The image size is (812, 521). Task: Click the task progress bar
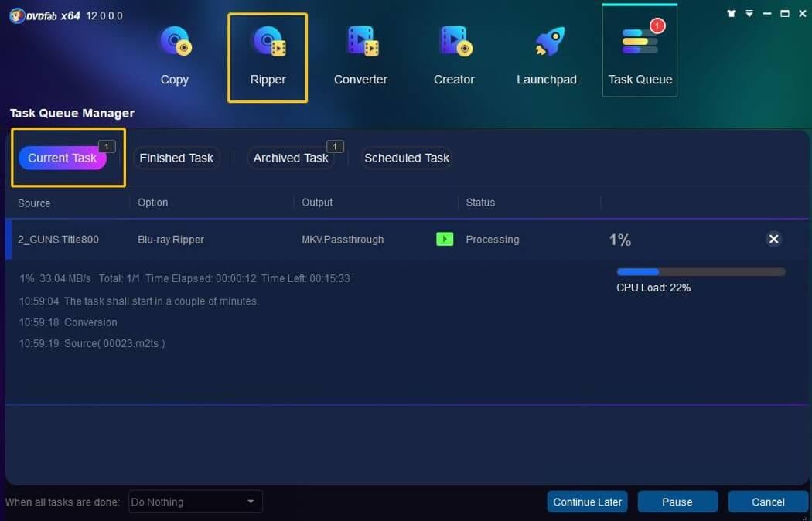point(700,271)
